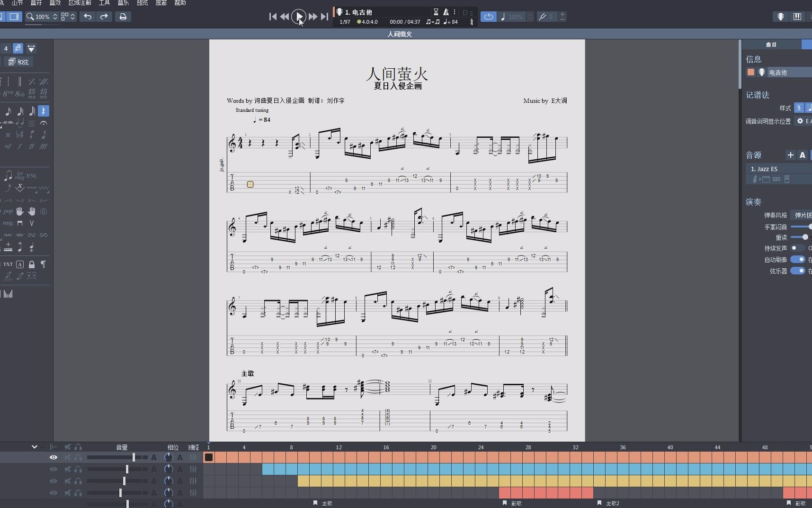Toggle multi-voice edit icon in palette

pos(18,48)
